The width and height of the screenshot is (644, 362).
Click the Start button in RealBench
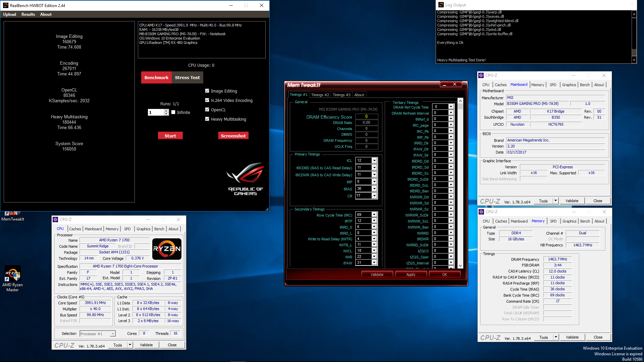tap(170, 136)
